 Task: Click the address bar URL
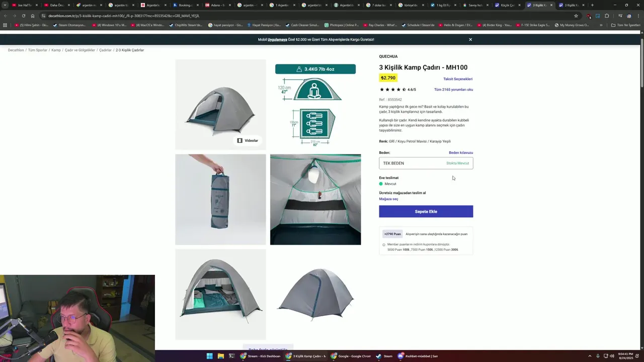pos(124,16)
